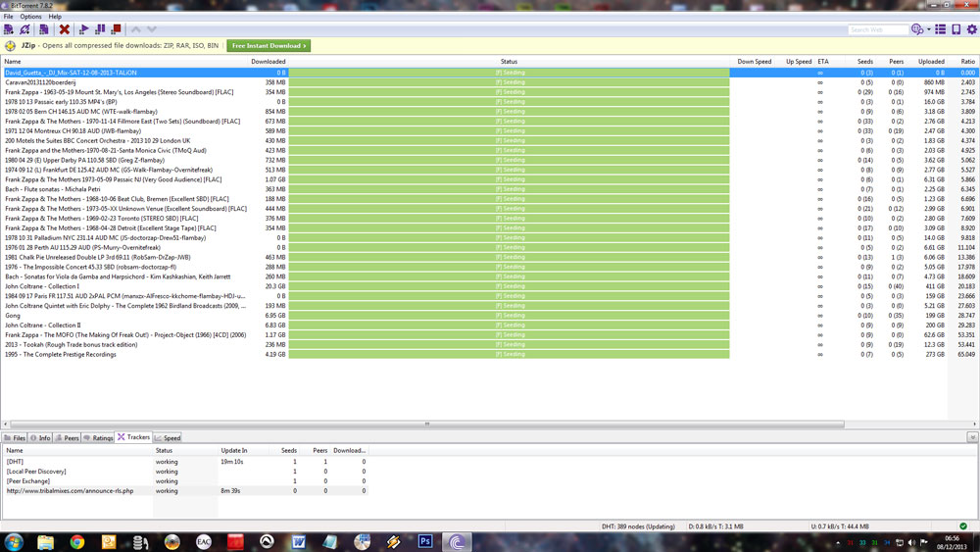Open EAC from the taskbar
The width and height of the screenshot is (980, 552).
[x=204, y=542]
